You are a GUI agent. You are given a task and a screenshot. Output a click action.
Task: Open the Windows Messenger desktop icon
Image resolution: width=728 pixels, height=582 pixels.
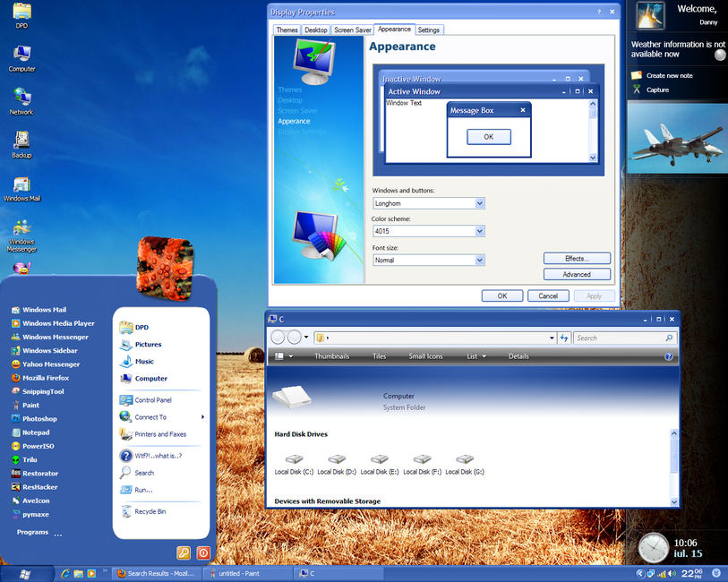pyautogui.click(x=21, y=235)
